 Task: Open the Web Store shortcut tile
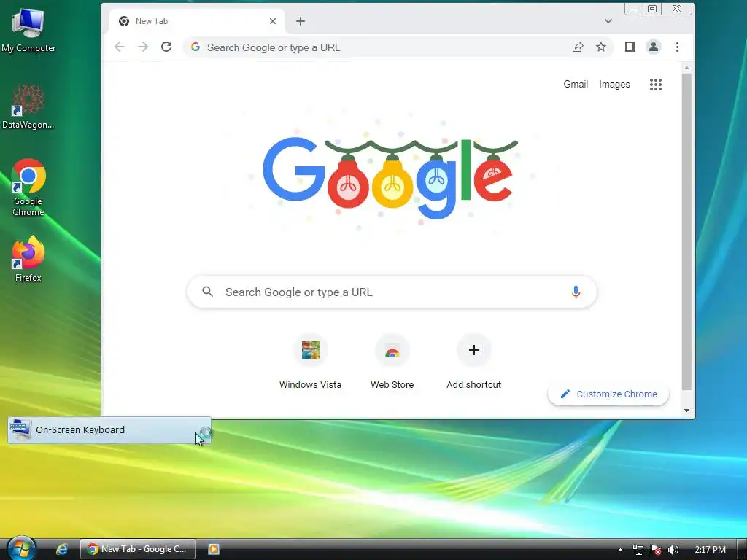[x=392, y=362]
